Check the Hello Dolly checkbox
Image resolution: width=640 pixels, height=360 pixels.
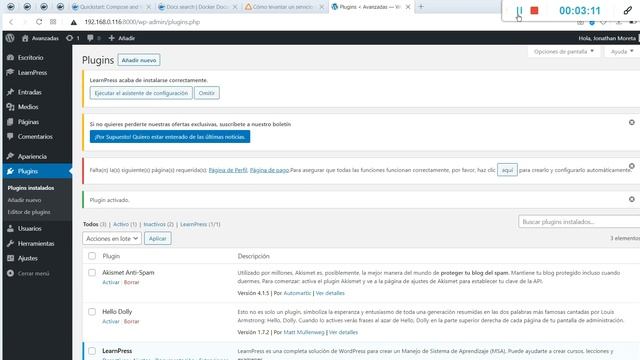[x=92, y=311]
